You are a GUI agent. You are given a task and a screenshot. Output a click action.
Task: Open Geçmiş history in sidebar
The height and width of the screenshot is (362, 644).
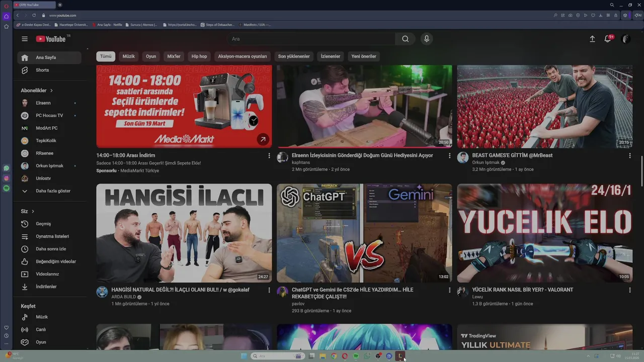[x=49, y=224]
